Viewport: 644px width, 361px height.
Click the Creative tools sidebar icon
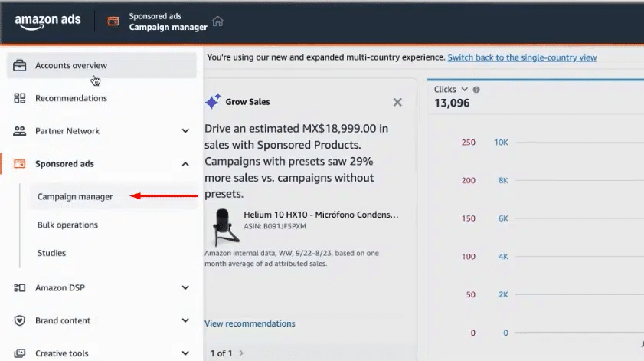(20, 353)
